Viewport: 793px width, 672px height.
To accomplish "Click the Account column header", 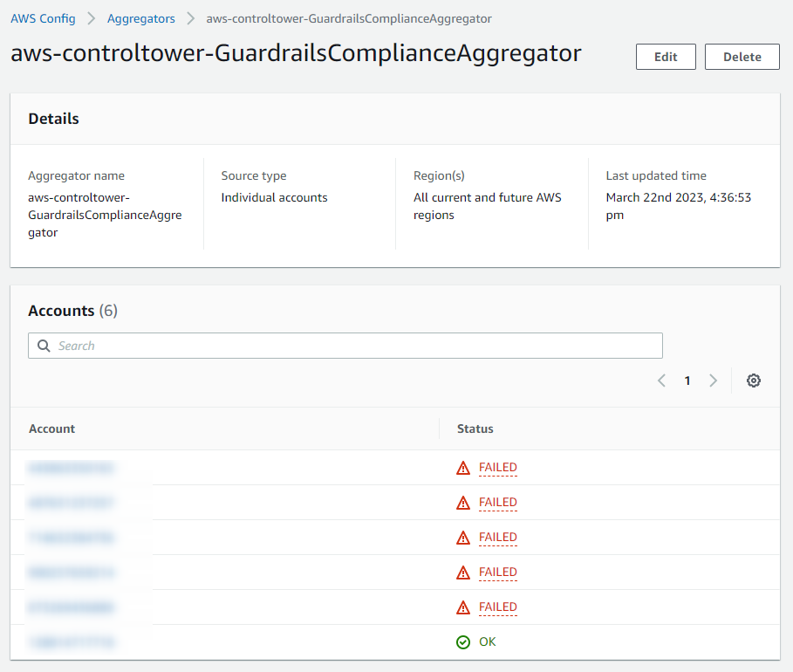I will [51, 429].
